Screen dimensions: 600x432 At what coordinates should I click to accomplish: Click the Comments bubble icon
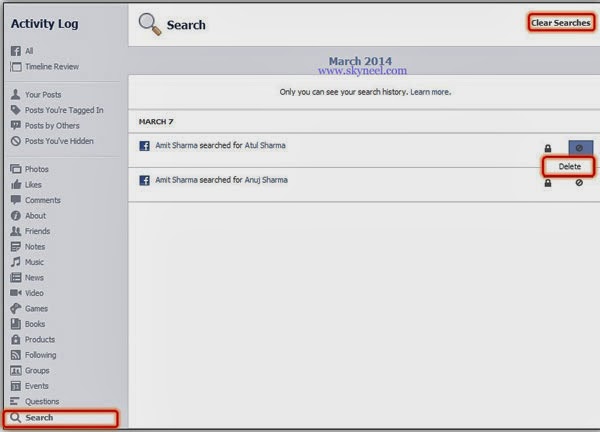click(16, 200)
